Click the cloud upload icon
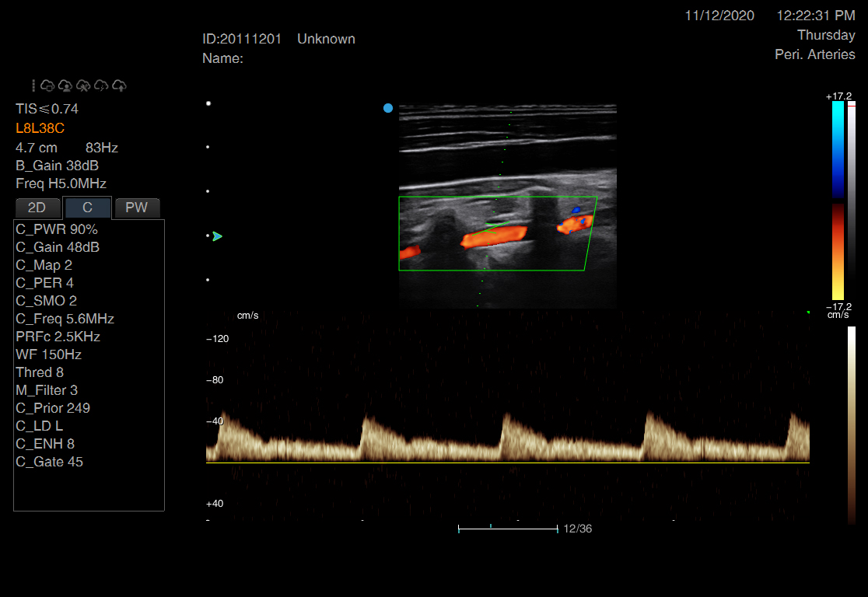 tap(120, 86)
